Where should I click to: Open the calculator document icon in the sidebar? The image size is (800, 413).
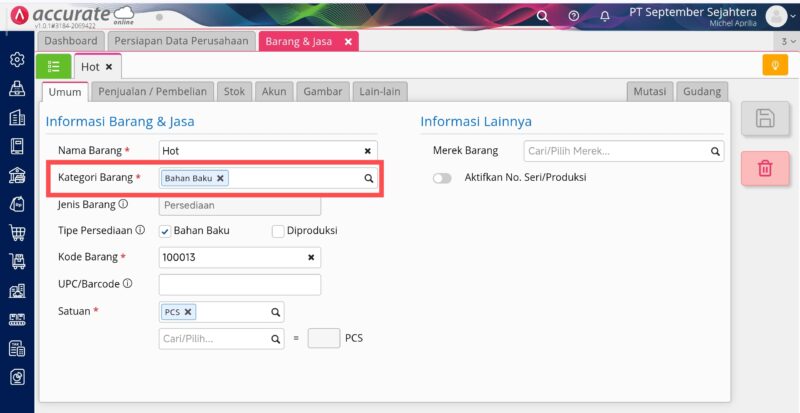click(x=17, y=349)
